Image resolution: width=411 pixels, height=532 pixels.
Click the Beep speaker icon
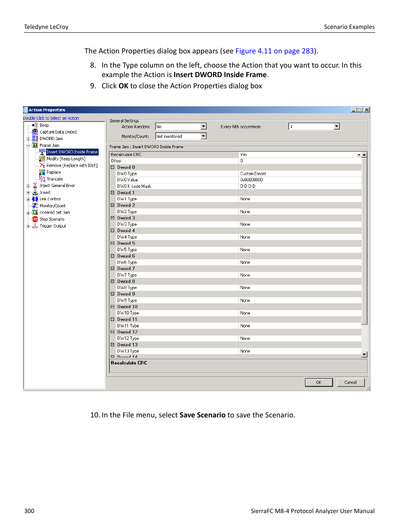coord(35,125)
